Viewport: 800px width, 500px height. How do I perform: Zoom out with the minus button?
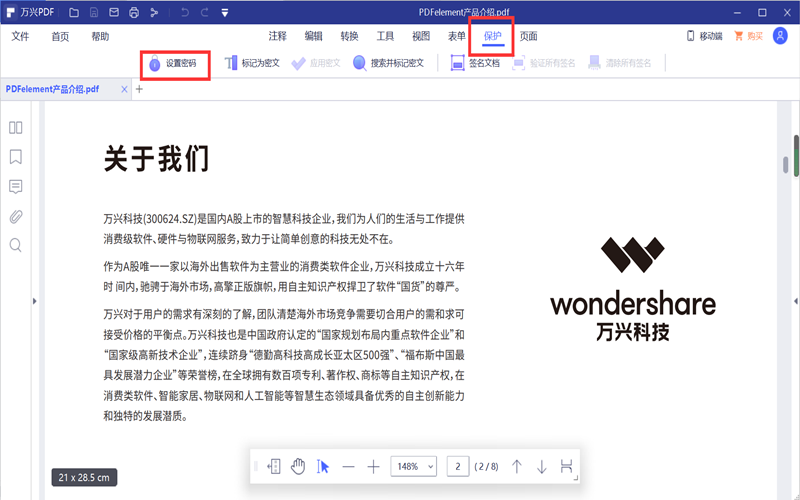point(348,466)
